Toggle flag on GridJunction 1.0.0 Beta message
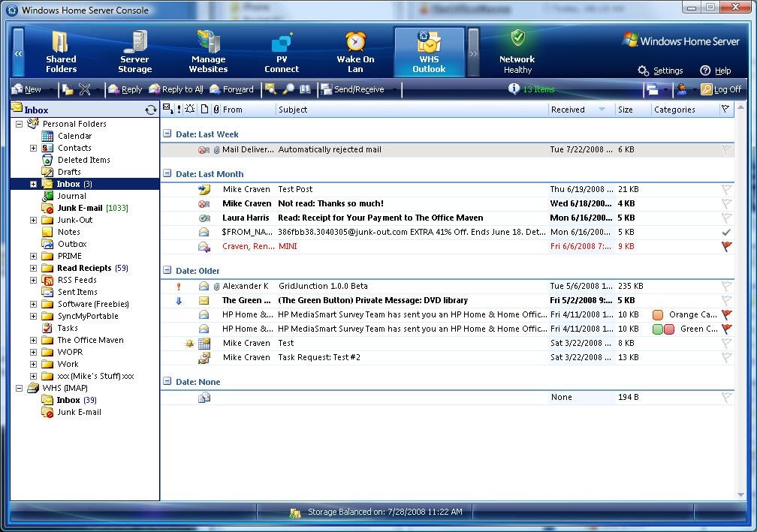Screen dimensions: 757x532 tap(726, 286)
